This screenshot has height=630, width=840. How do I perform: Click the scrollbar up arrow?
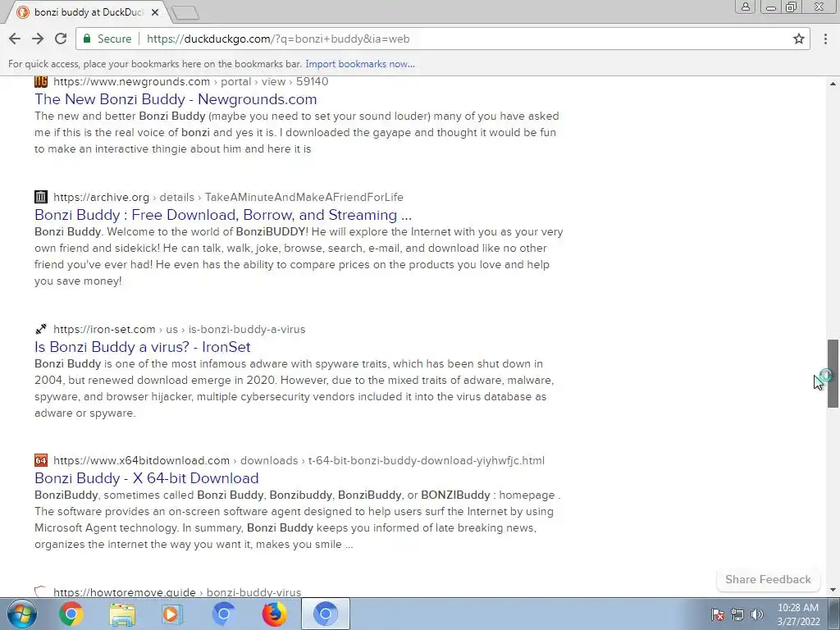point(833,84)
